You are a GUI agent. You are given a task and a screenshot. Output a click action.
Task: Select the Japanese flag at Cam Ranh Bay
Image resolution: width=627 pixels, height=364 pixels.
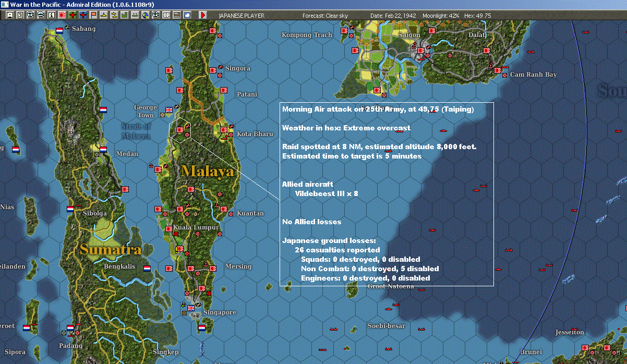coord(497,70)
